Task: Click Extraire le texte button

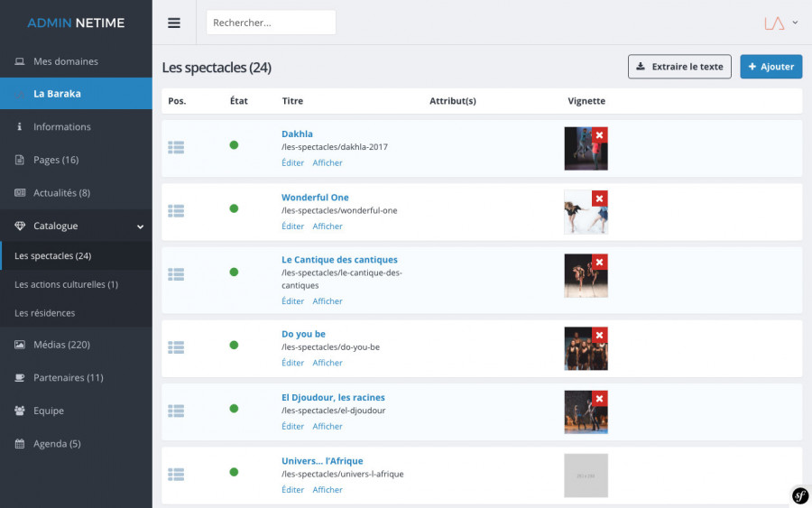Action: coord(679,67)
